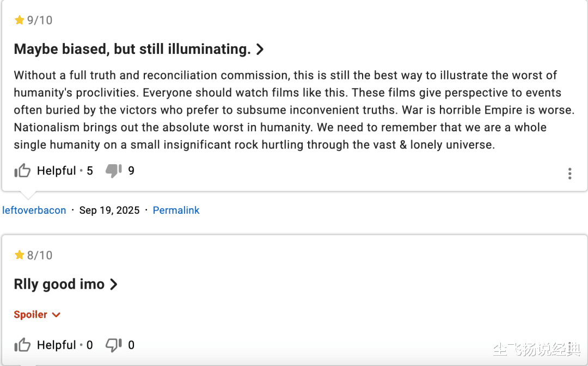Click thumbs-up on the "Maybe biased" review
The width and height of the screenshot is (588, 366).
(22, 171)
